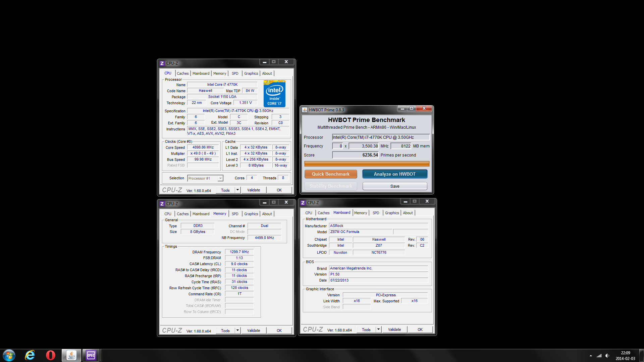Maximize the HWBOT Prime window
644x362 pixels.
click(x=412, y=109)
